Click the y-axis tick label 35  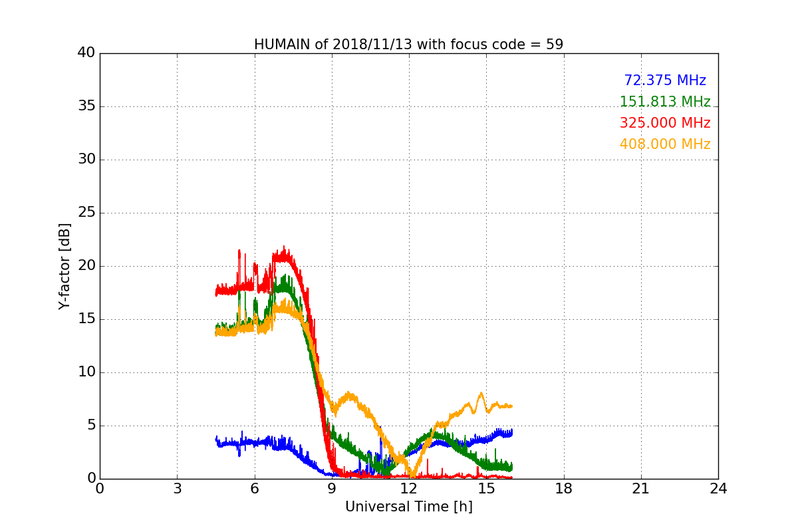(x=86, y=106)
